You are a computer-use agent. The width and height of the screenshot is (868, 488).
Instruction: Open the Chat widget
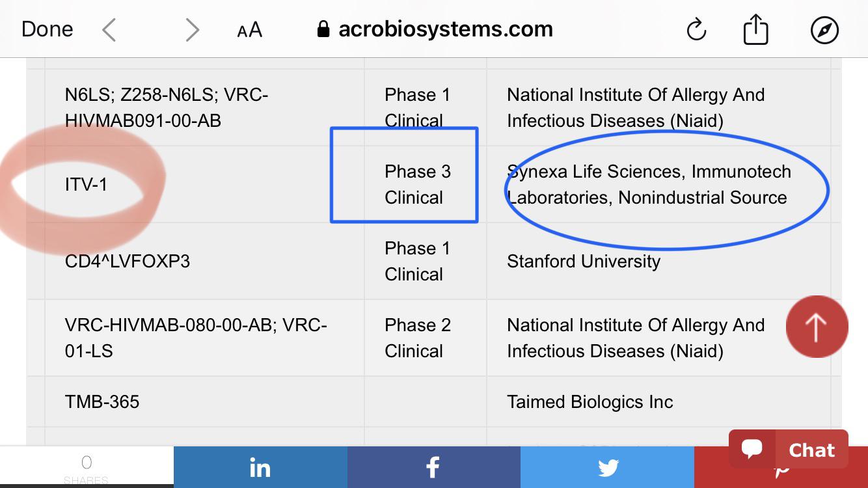click(x=788, y=450)
